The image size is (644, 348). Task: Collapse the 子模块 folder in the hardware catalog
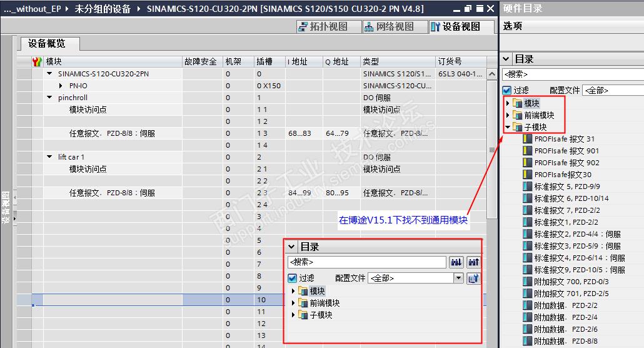pos(508,127)
